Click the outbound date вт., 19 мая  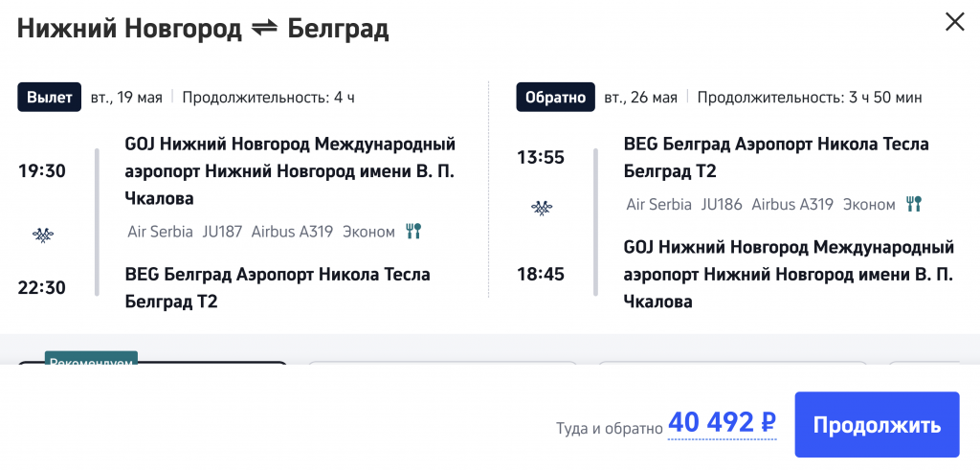tap(126, 97)
